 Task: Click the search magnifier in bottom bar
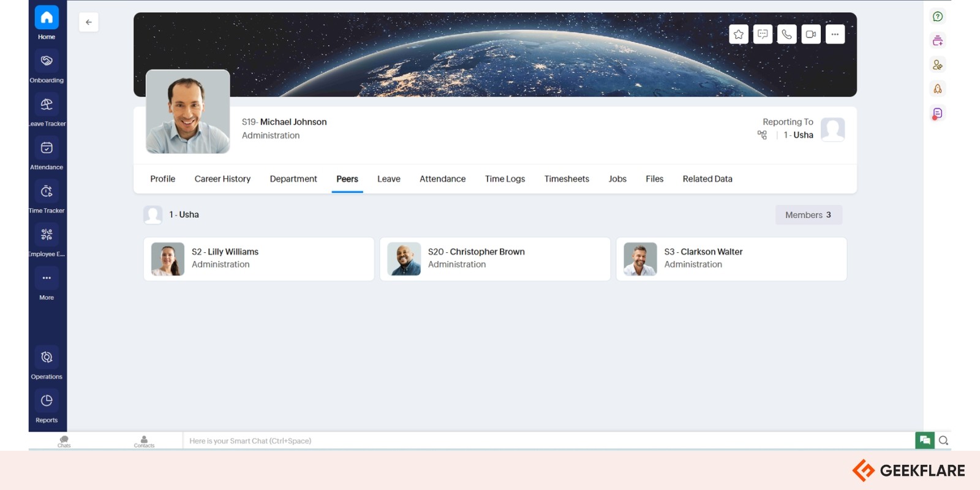pyautogui.click(x=943, y=440)
